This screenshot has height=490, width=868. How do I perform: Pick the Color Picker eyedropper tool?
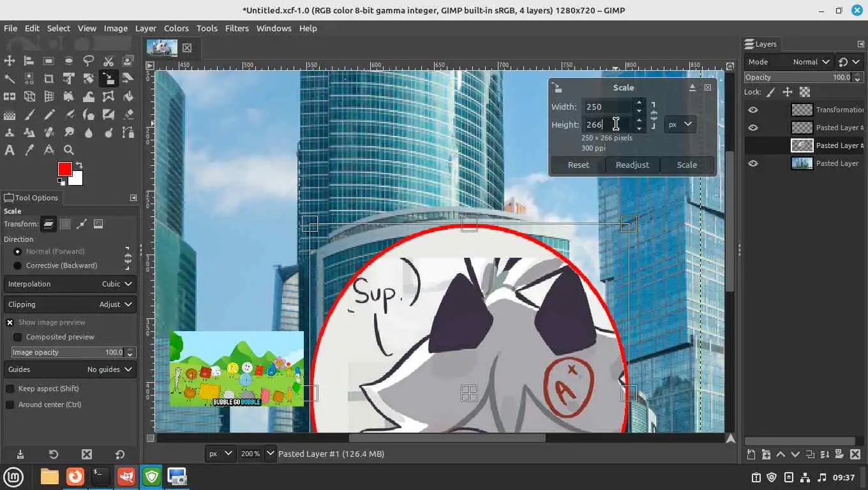(29, 151)
